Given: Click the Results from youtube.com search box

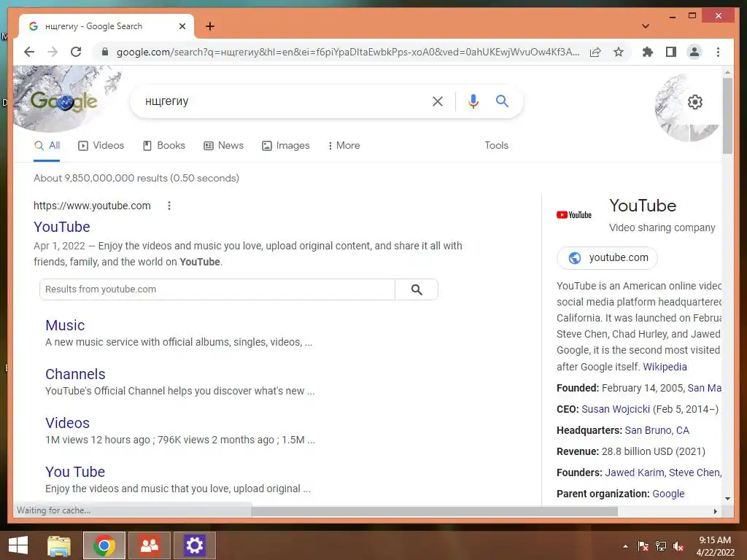Looking at the screenshot, I should click(x=217, y=289).
